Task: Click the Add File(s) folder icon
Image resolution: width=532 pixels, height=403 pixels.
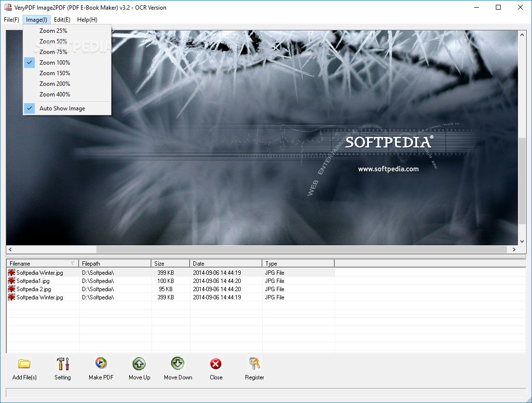Action: point(25,364)
